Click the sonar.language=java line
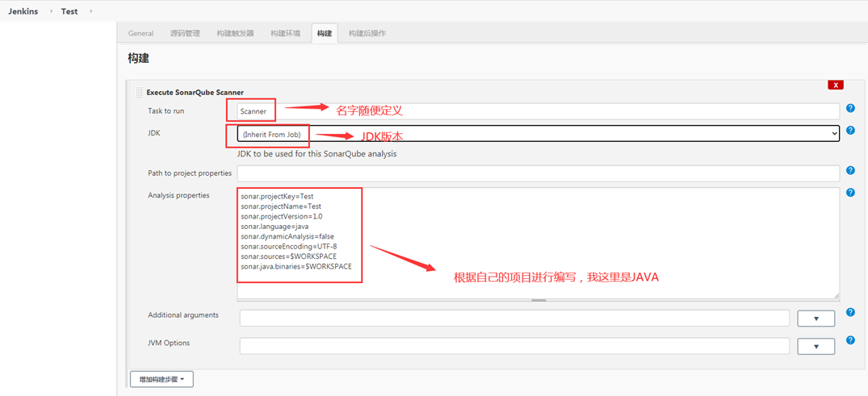The height and width of the screenshot is (396, 868). pos(275,226)
